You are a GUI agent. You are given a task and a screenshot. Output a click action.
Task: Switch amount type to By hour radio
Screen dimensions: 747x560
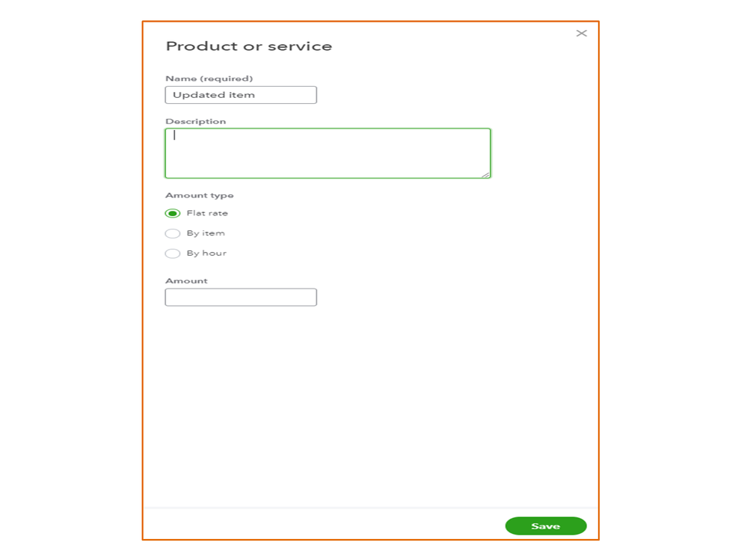coord(173,253)
